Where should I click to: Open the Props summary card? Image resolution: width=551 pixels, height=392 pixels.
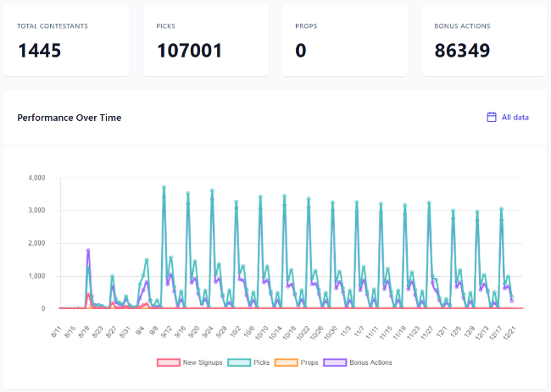pyautogui.click(x=344, y=40)
